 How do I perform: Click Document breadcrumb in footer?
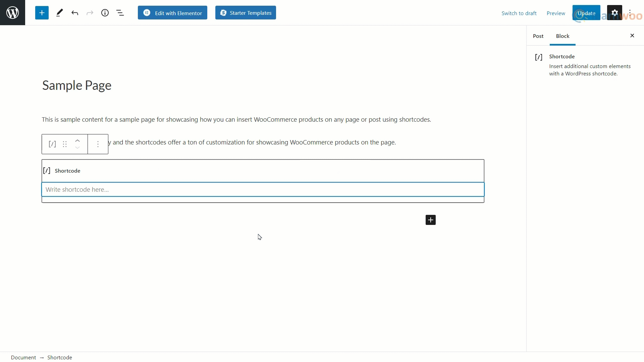23,357
